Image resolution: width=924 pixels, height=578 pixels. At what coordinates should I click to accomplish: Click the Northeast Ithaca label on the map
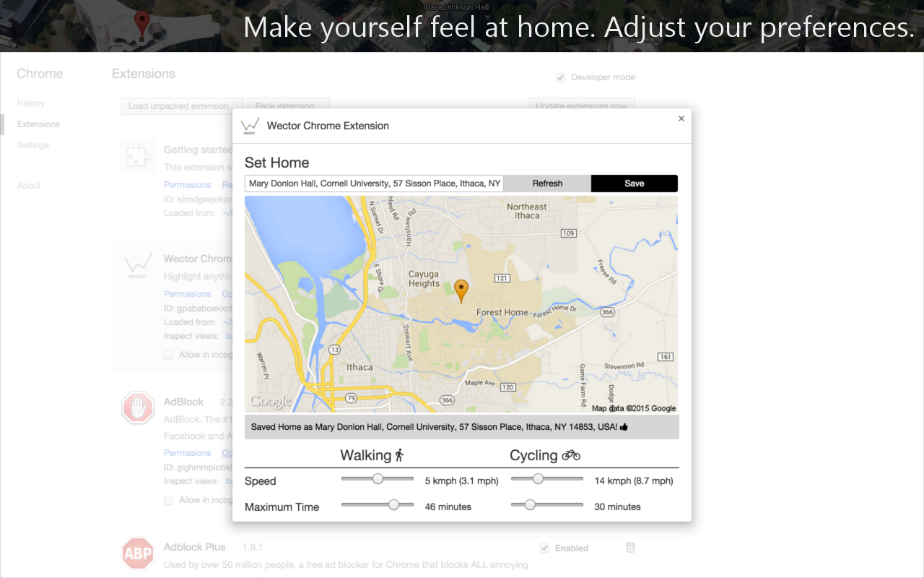[x=527, y=211]
